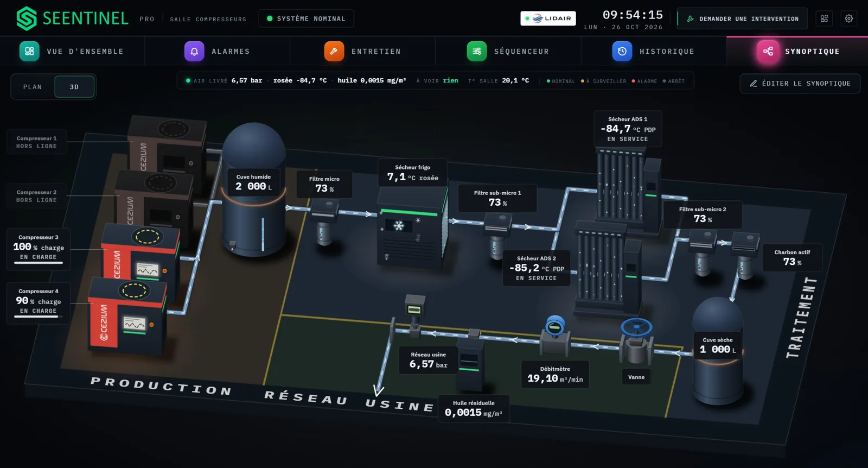Click the Huile résiduelle 0,0015 mg/m³ card

pyautogui.click(x=474, y=408)
